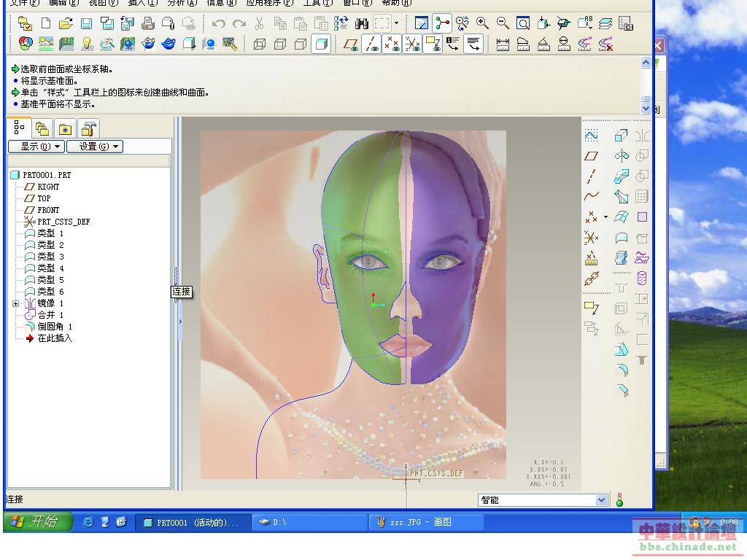Expand the 镜像 1 tree node
The width and height of the screenshot is (747, 560).
15,303
